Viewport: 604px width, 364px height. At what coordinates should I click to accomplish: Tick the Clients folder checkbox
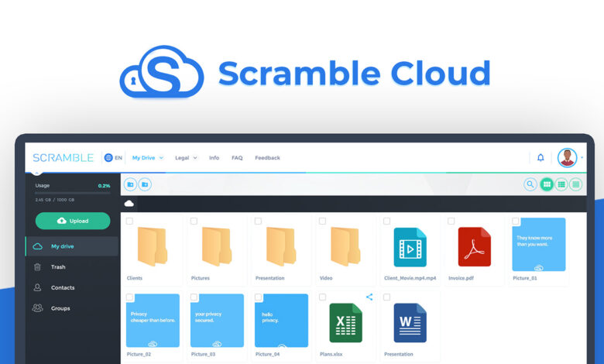tap(130, 221)
